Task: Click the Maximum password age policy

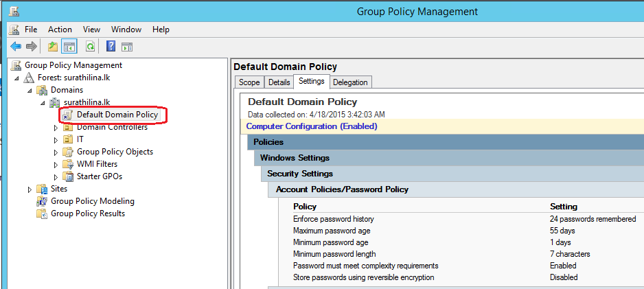Action: [332, 231]
